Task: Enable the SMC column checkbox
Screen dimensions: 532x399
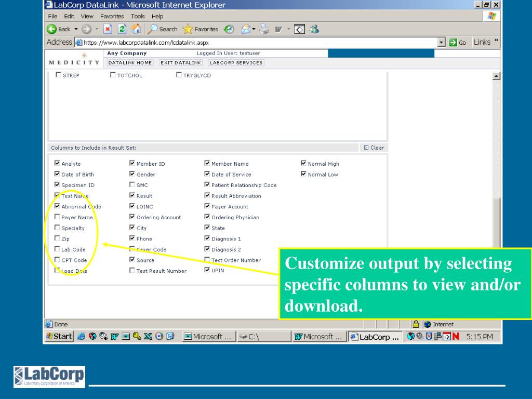Action: point(132,184)
